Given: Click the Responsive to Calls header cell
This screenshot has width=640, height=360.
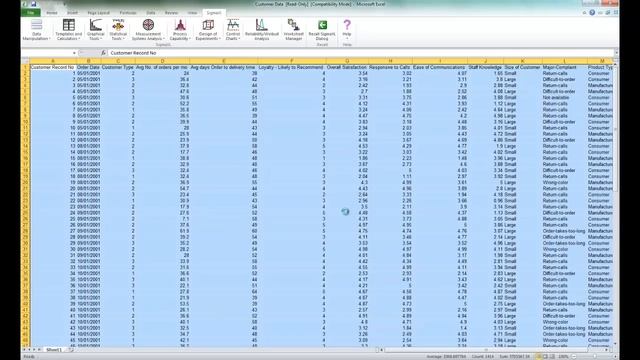Looking at the screenshot, I should [x=390, y=67].
